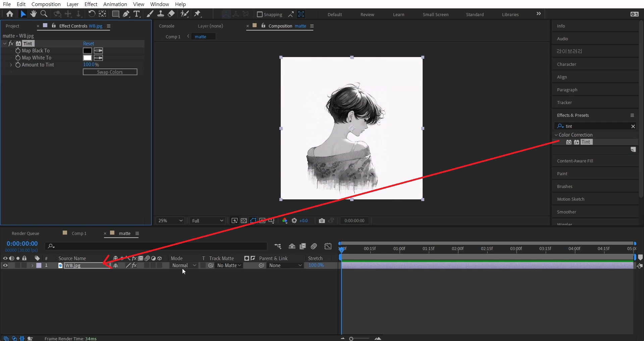Toggle the stopwatch for Amount to Tint
Viewport: 644px width, 341px height.
(18, 65)
